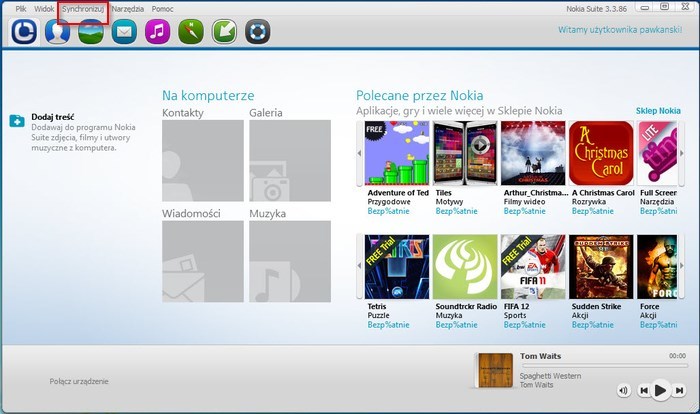The width and height of the screenshot is (700, 414).
Task: Click the music player progress bar
Action: tap(604, 365)
